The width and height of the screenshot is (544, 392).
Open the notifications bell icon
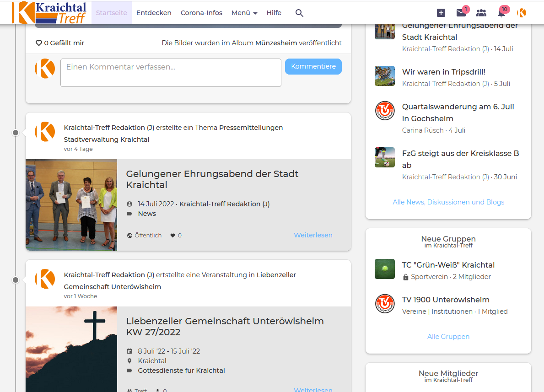point(501,13)
